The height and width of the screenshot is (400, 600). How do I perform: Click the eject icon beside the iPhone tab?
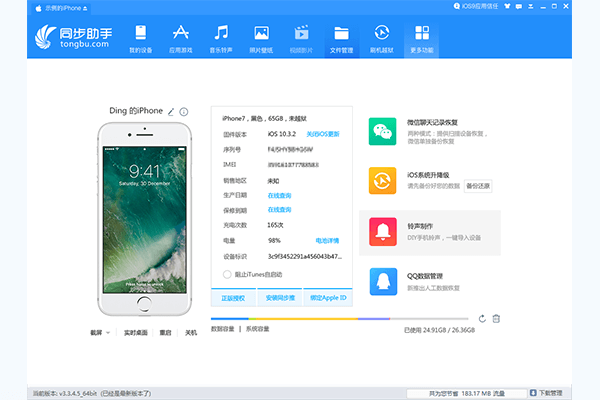[x=85, y=8]
